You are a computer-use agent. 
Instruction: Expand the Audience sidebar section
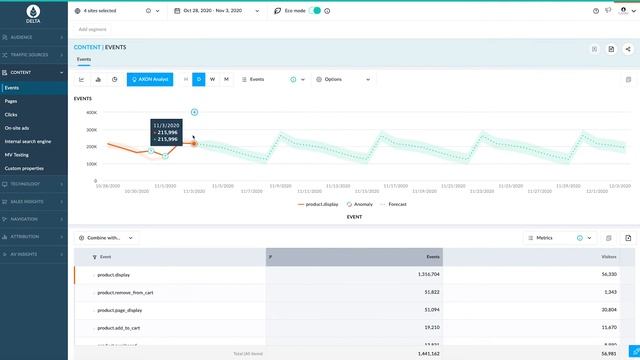pyautogui.click(x=34, y=37)
